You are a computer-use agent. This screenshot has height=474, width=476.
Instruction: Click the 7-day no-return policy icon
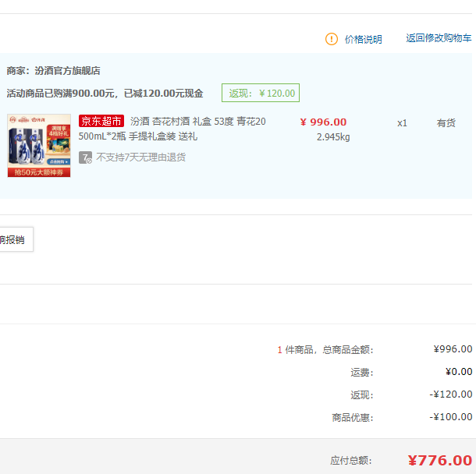(85, 157)
